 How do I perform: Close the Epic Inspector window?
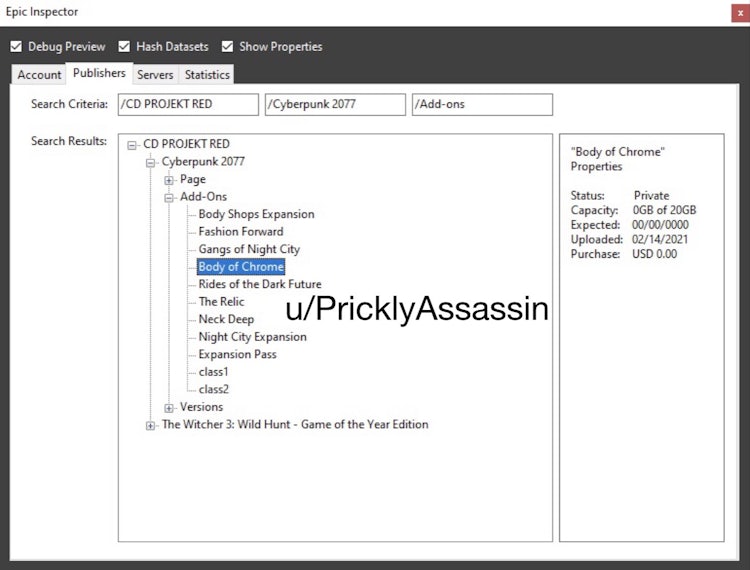point(740,13)
